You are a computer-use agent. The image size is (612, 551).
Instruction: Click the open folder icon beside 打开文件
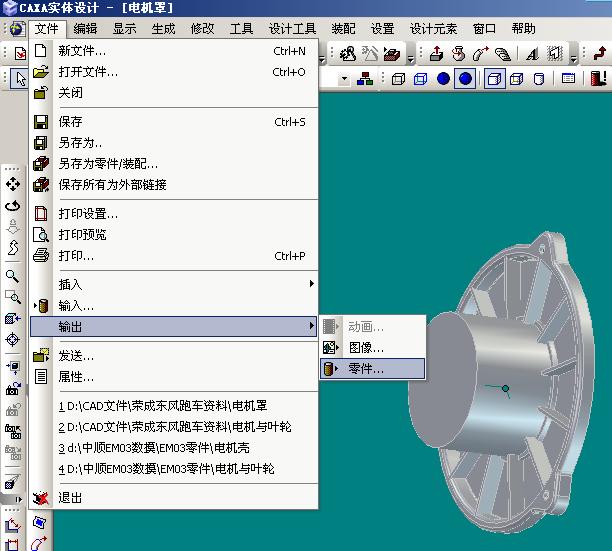coord(41,72)
